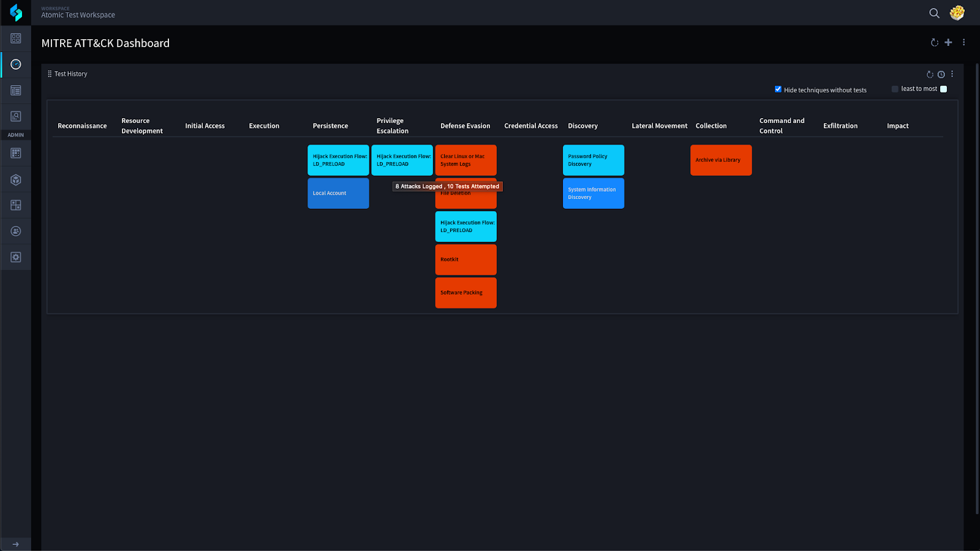Click the Resource Development column header
The image size is (980, 551).
click(x=142, y=126)
